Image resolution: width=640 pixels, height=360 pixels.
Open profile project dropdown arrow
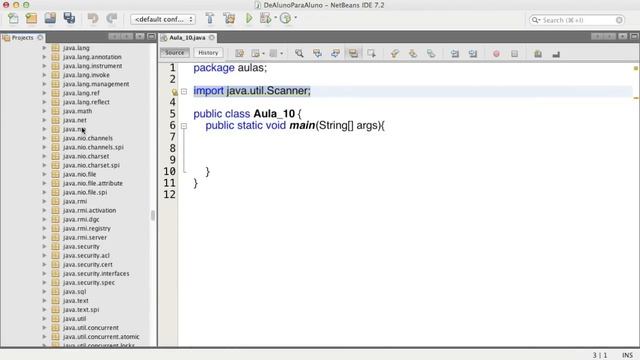click(x=296, y=18)
